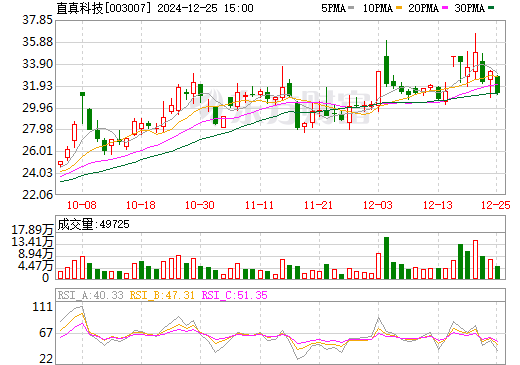Click the 31.93 price axis label
This screenshot has height=365, width=520.
tap(37, 86)
